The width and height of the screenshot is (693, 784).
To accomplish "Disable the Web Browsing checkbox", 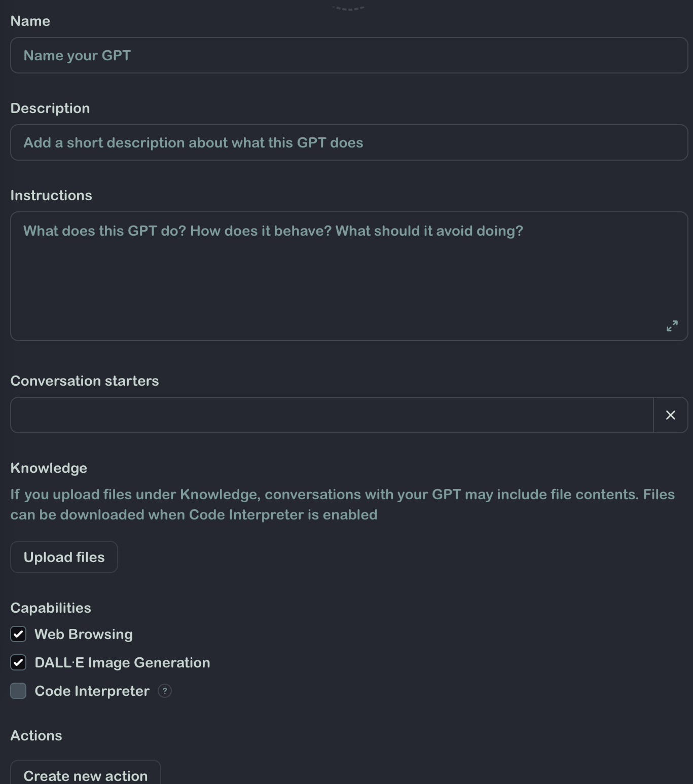I will coord(19,634).
